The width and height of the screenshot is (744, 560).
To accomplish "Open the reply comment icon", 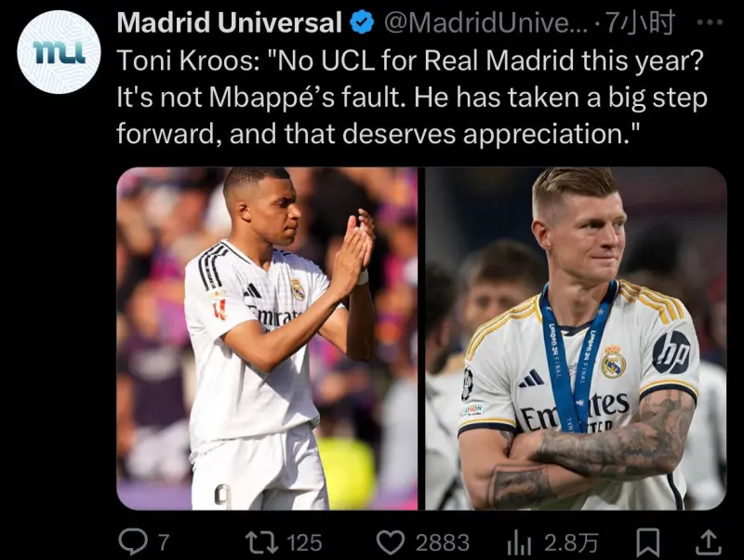I will point(133,542).
